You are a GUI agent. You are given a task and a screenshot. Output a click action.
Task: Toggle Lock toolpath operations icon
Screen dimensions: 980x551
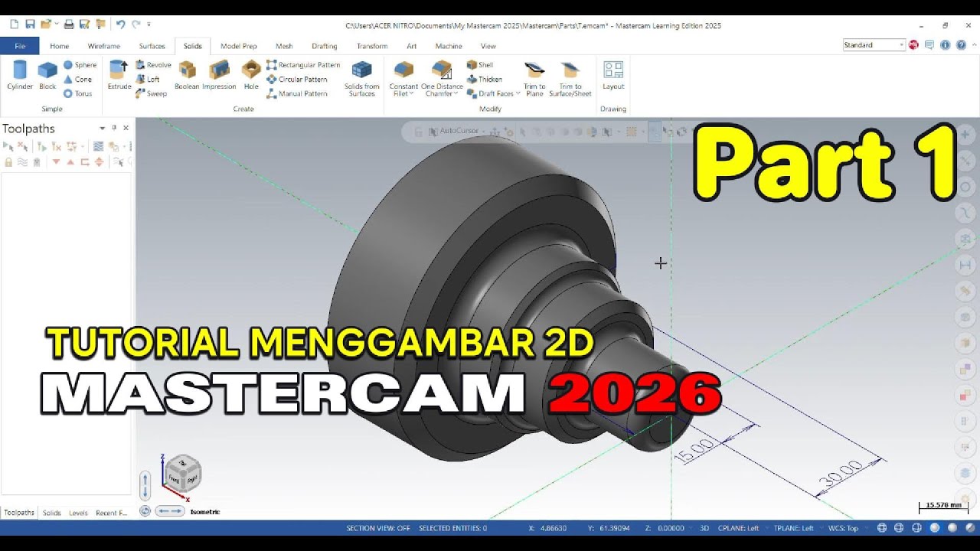click(x=8, y=162)
